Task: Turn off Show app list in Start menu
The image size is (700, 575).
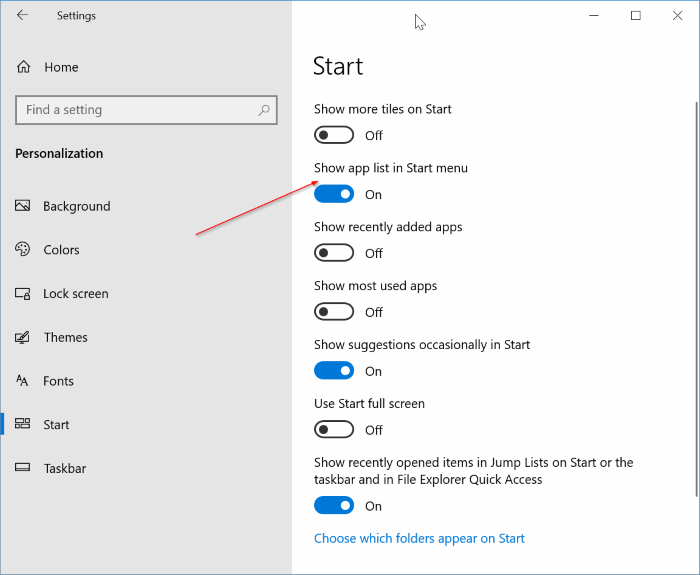Action: coord(334,194)
